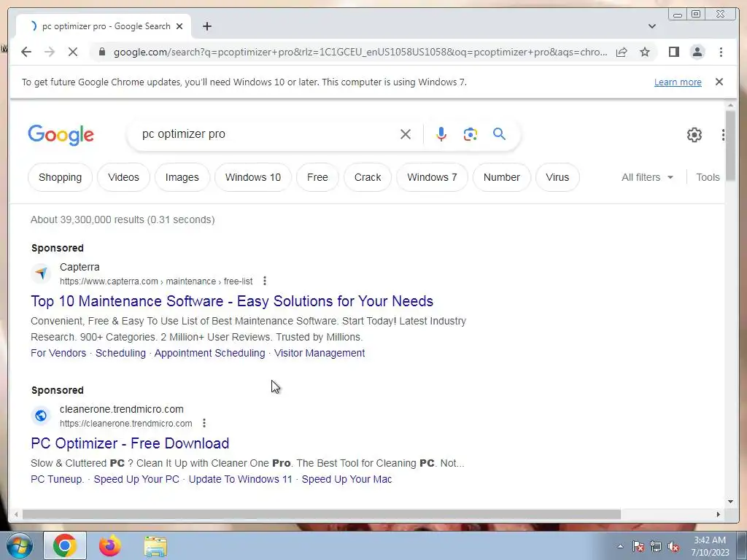The height and width of the screenshot is (560, 747).
Task: Open the Speed Up Your Mac sitelink
Action: [x=347, y=479]
